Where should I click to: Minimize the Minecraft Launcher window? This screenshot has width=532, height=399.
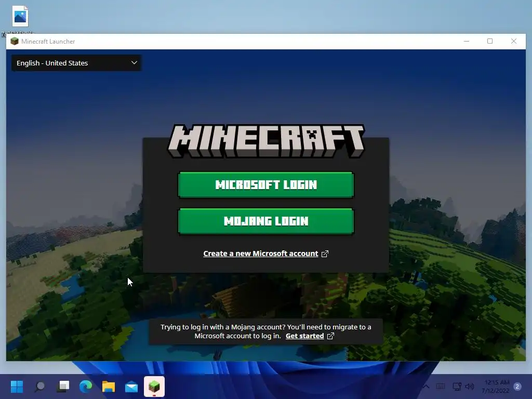click(467, 42)
